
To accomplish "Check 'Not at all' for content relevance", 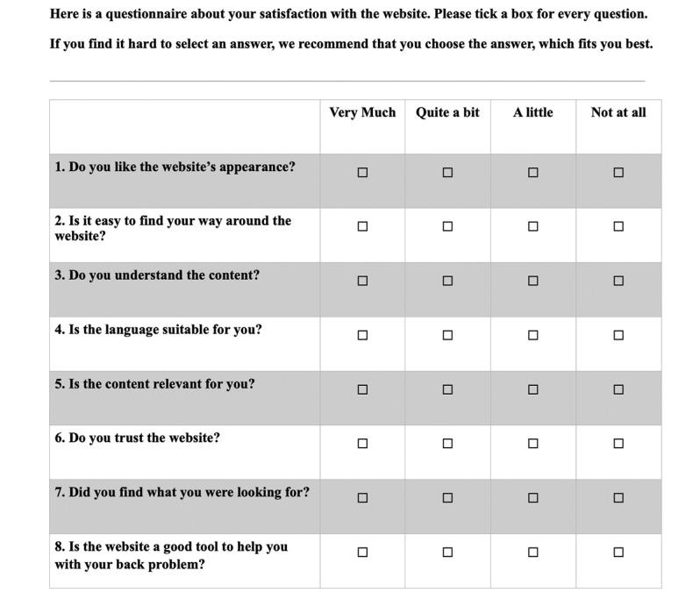I will [618, 389].
